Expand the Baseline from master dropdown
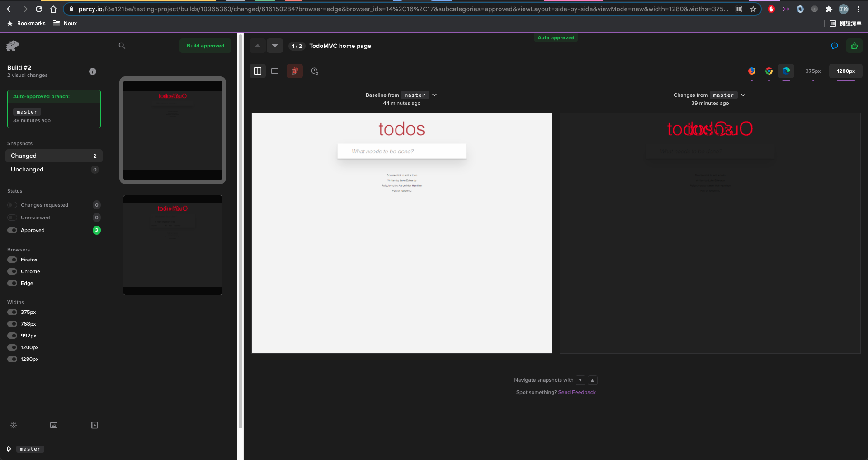868x460 pixels. pyautogui.click(x=434, y=95)
